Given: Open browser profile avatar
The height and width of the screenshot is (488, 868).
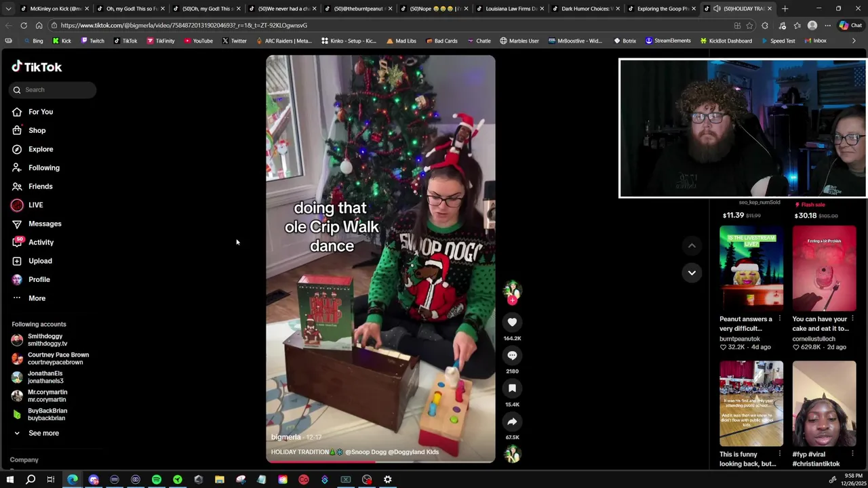Looking at the screenshot, I should click(x=812, y=25).
